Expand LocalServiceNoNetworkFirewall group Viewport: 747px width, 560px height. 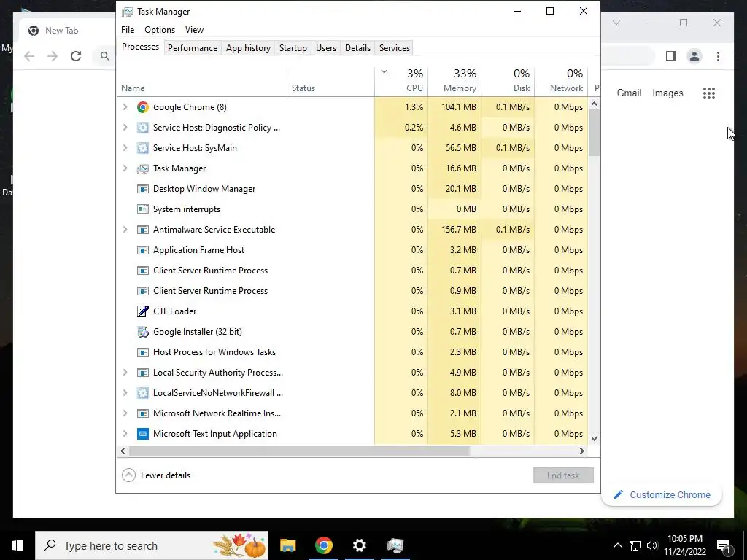pyautogui.click(x=125, y=393)
